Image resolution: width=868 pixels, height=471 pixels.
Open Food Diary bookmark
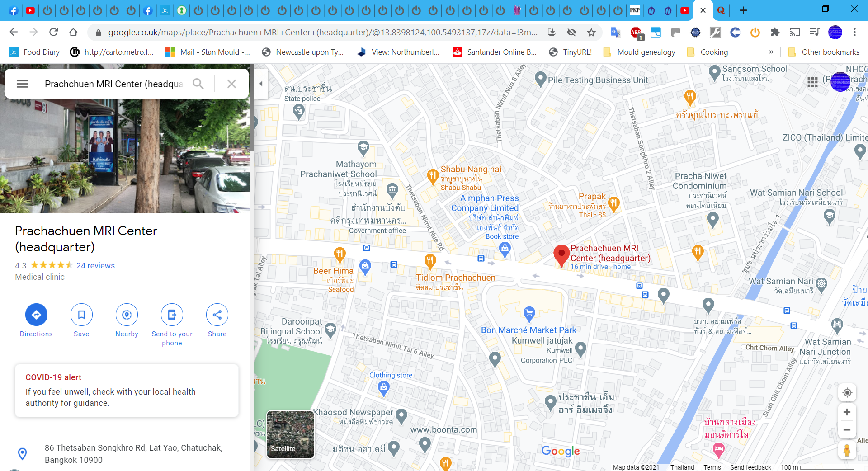34,52
